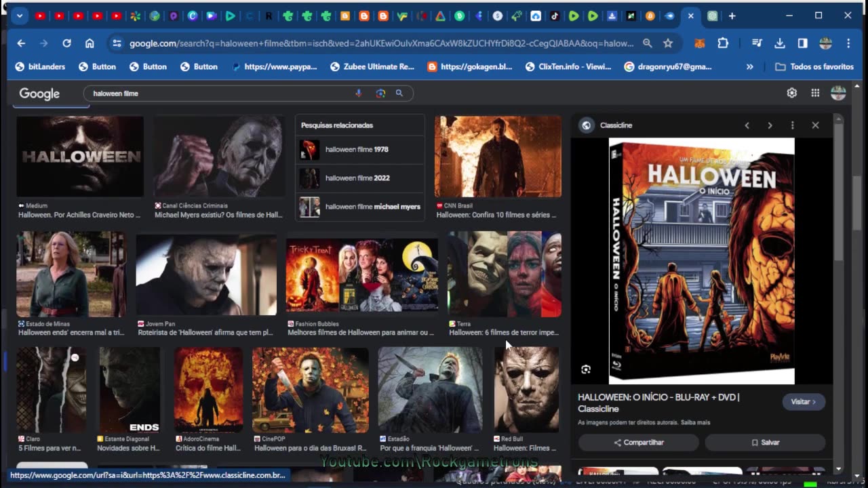Share the image with Compartilhar
Viewport: 868px width, 488px height.
[639, 443]
